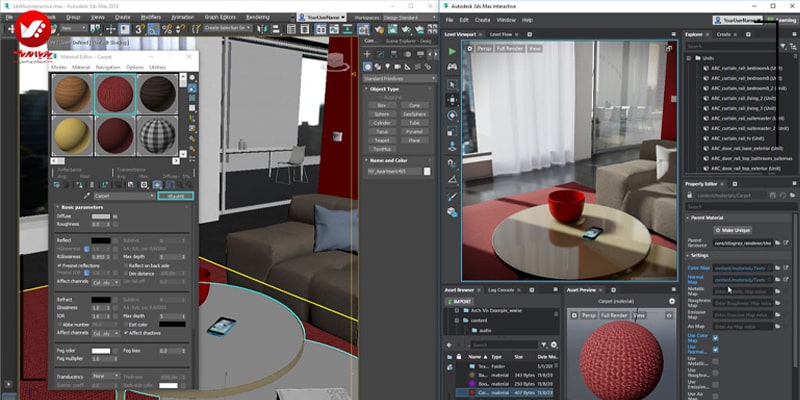Toggle the Use Normal Map checkbox
This screenshot has height=400, width=800.
click(x=715, y=349)
